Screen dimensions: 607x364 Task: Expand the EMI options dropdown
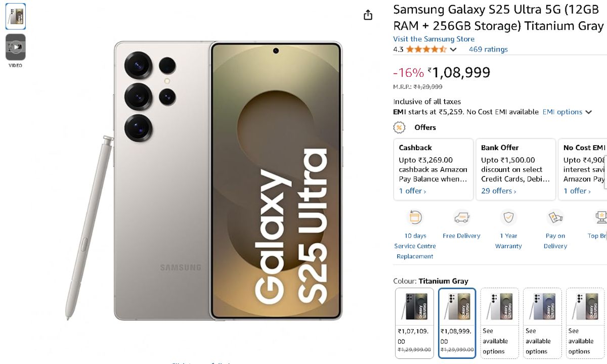(567, 112)
